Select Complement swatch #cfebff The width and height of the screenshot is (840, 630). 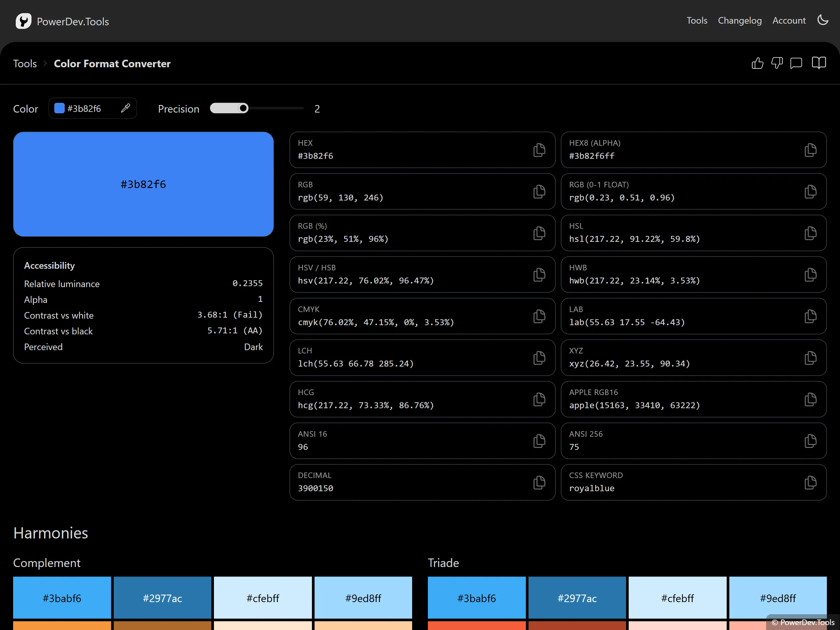[262, 598]
